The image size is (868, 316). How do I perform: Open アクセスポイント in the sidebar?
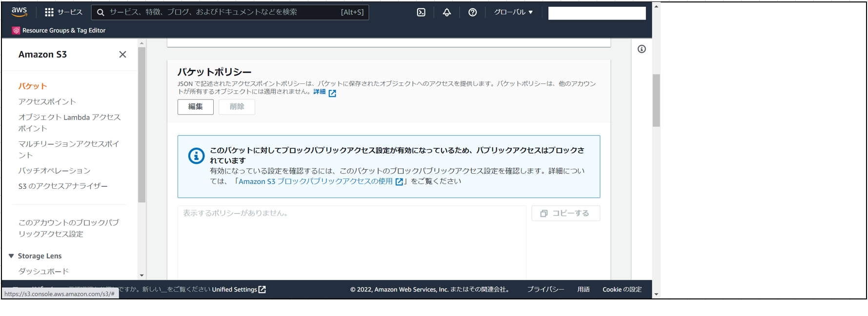click(47, 101)
